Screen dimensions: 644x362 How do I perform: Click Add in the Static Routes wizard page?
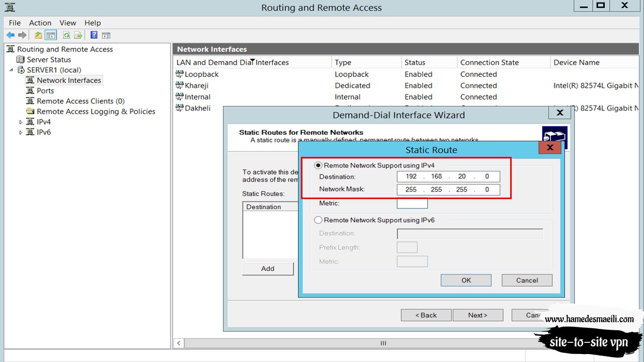268,268
